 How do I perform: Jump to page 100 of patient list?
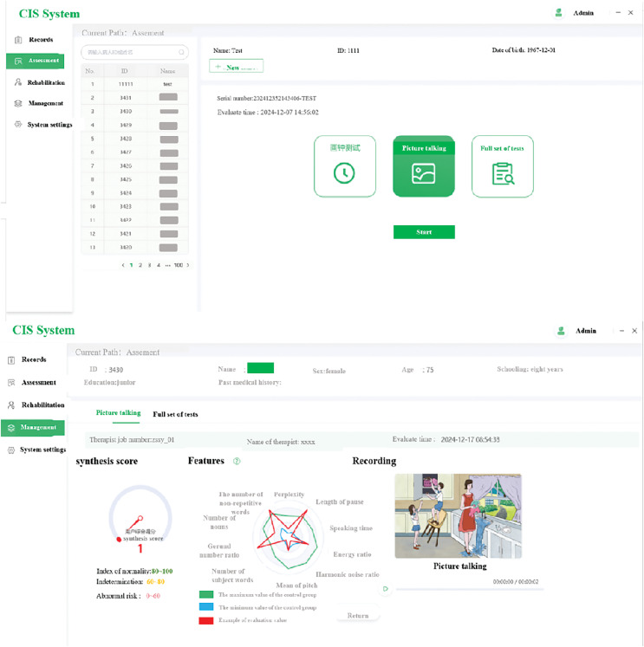coord(179,265)
